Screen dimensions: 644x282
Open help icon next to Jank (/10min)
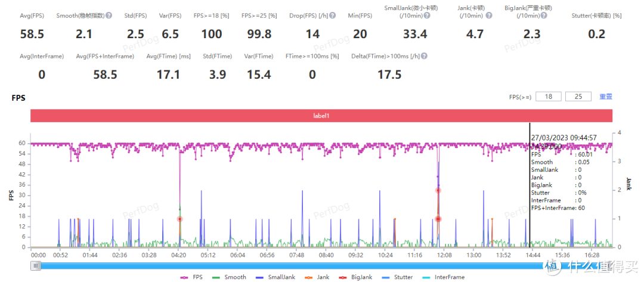pyautogui.click(x=489, y=16)
